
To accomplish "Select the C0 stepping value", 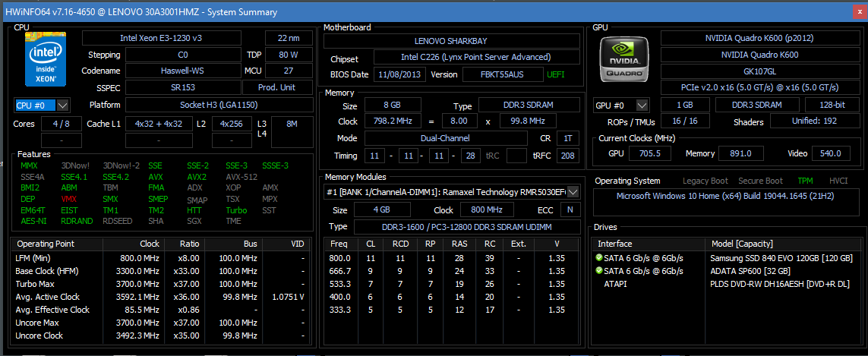I will coord(183,55).
